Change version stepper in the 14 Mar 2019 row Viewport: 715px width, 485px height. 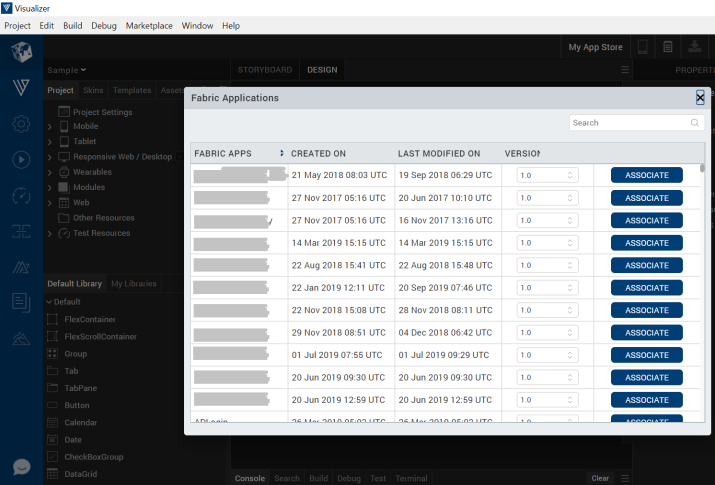(x=571, y=243)
